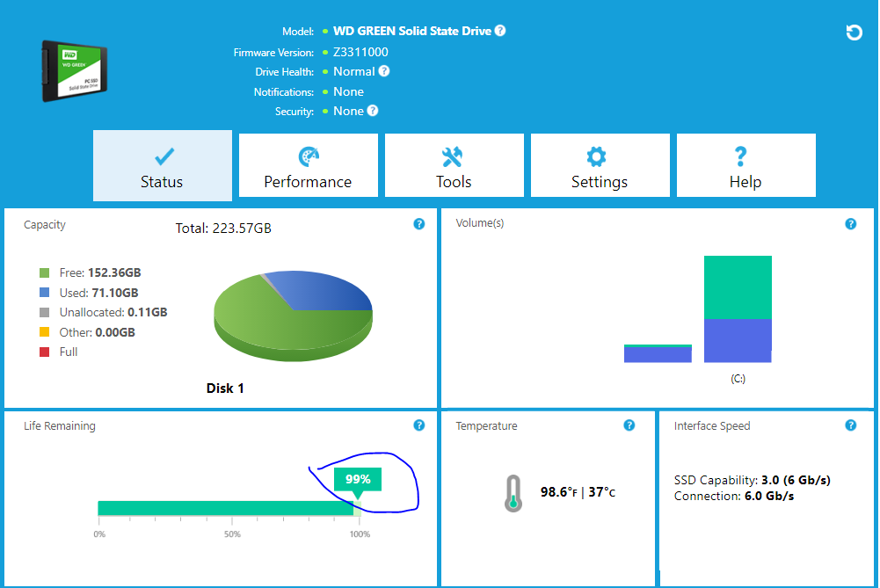The image size is (880, 588).
Task: Click the 'Free: 152.36GB' value
Action: [100, 272]
